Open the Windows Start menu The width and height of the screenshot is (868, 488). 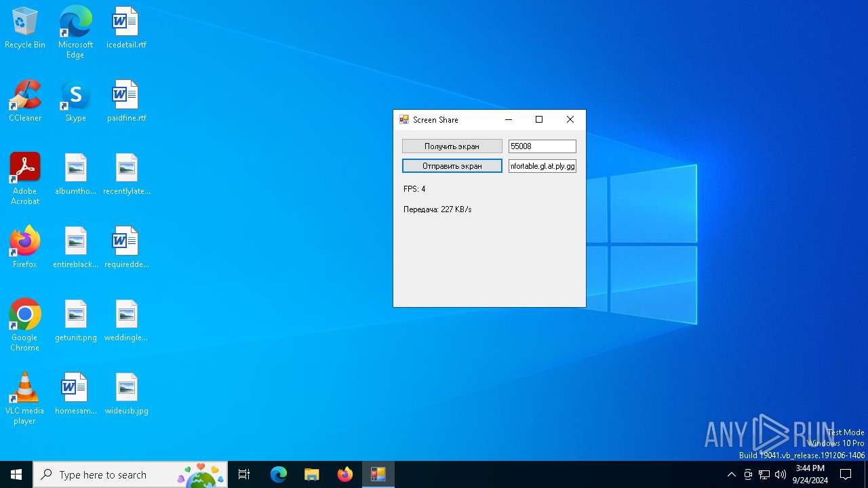coord(16,474)
